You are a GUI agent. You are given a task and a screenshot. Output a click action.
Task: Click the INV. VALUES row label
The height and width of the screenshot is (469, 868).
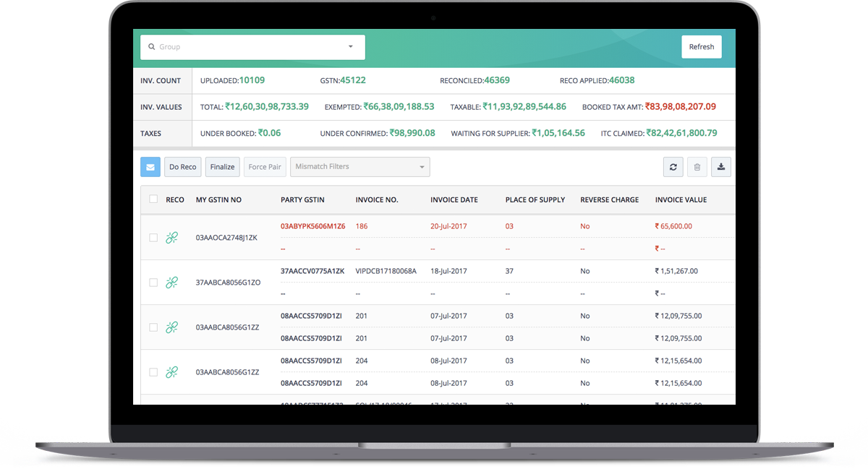[161, 107]
